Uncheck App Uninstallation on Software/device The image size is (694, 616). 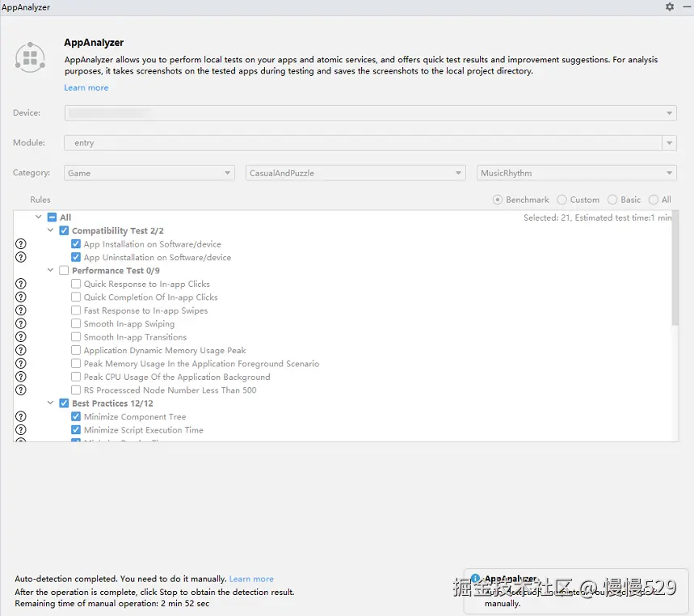tap(76, 257)
